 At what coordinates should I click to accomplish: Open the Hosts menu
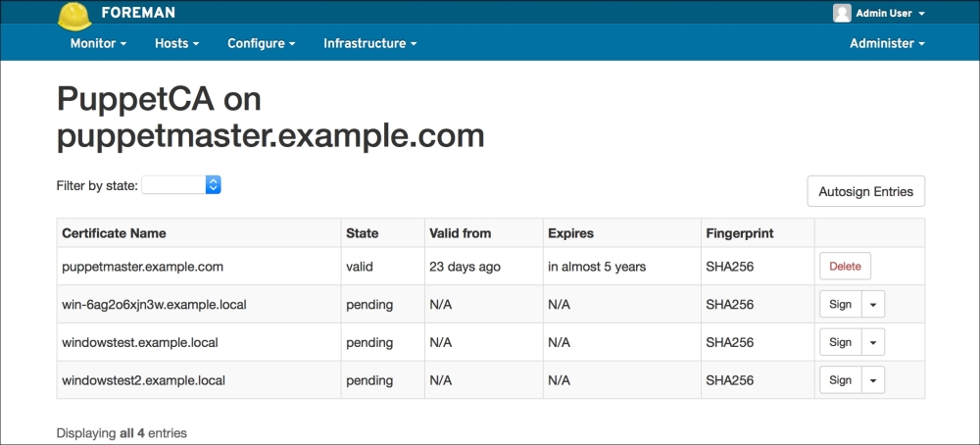click(176, 43)
